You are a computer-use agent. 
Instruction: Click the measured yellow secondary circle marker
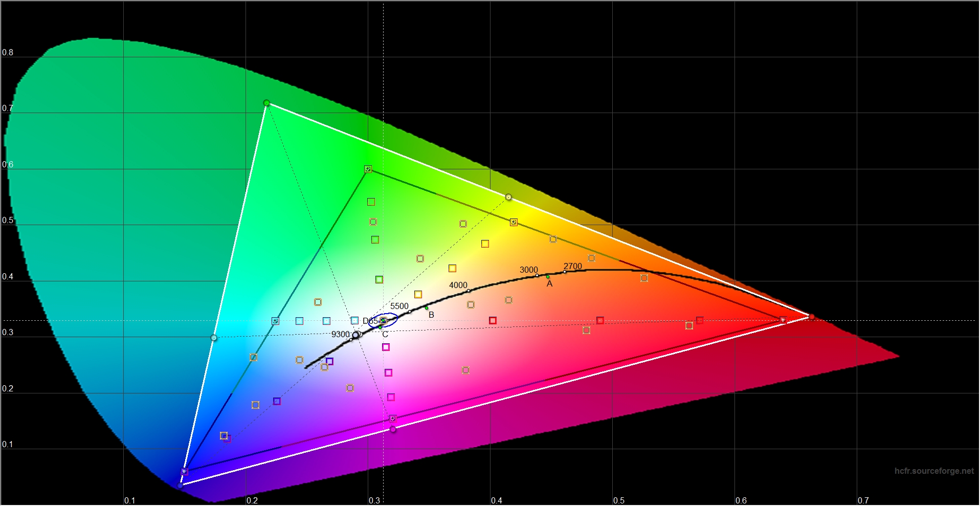508,197
